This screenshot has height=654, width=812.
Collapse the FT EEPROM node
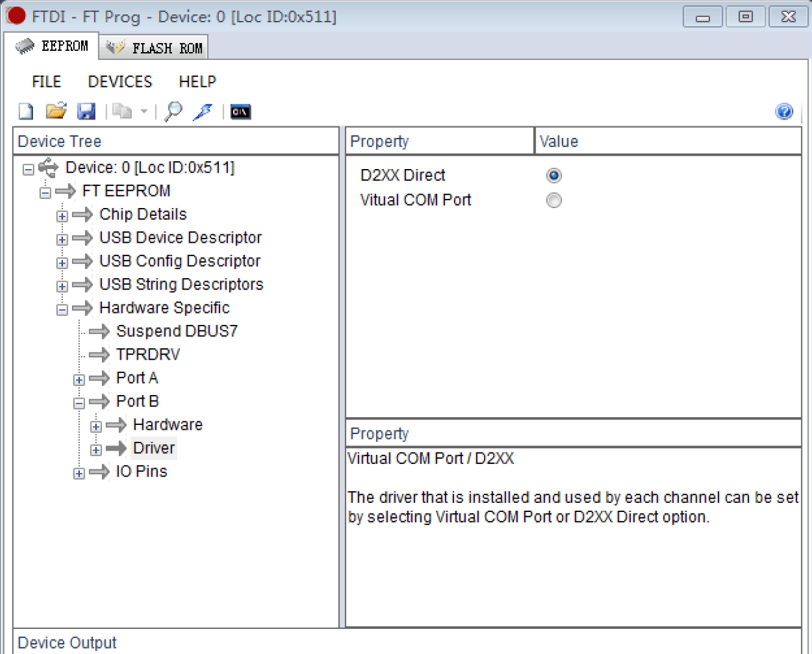point(45,192)
